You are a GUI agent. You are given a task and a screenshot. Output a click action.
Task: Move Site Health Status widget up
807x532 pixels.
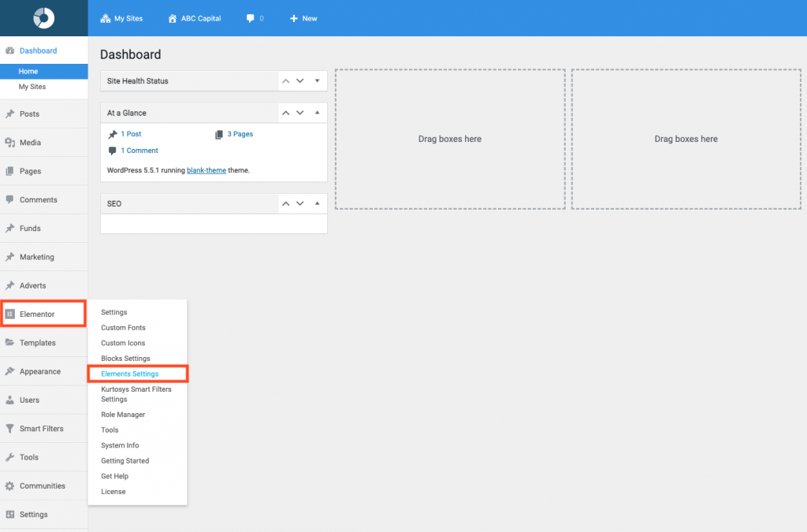[x=285, y=80]
